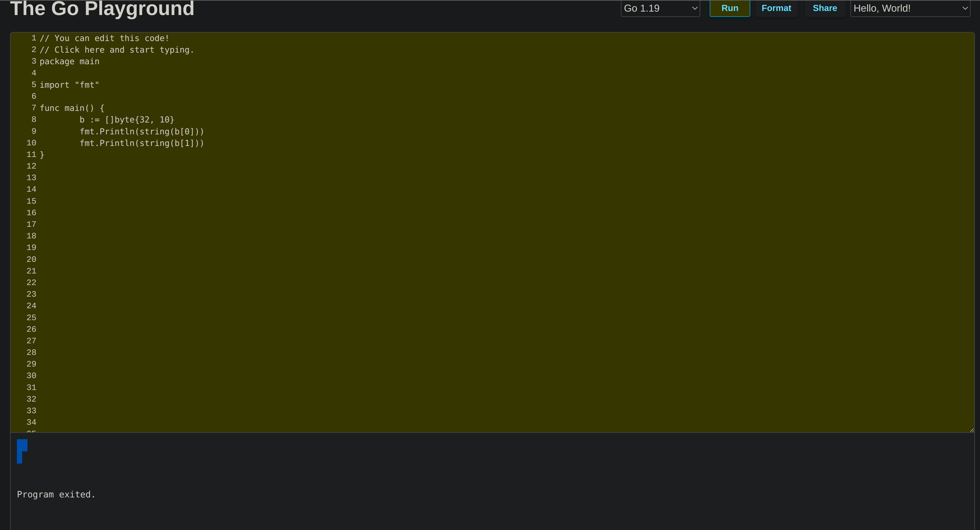Click on the import "fmt" line
980x530 pixels.
[69, 85]
